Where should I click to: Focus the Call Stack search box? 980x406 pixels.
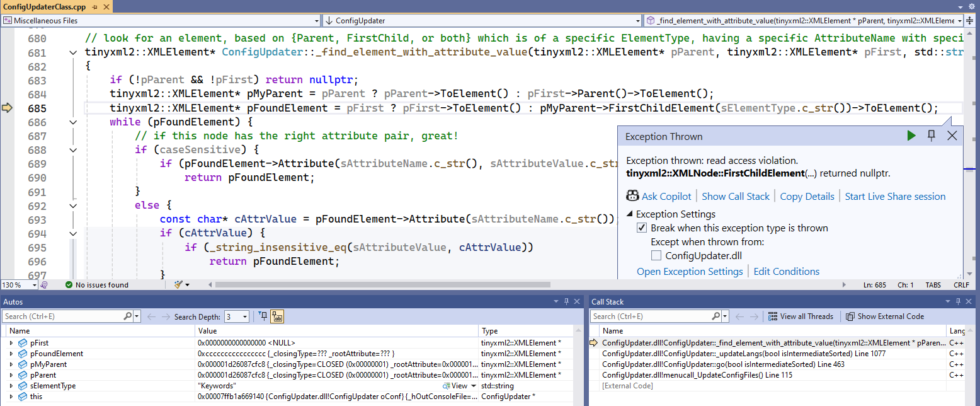tap(651, 316)
